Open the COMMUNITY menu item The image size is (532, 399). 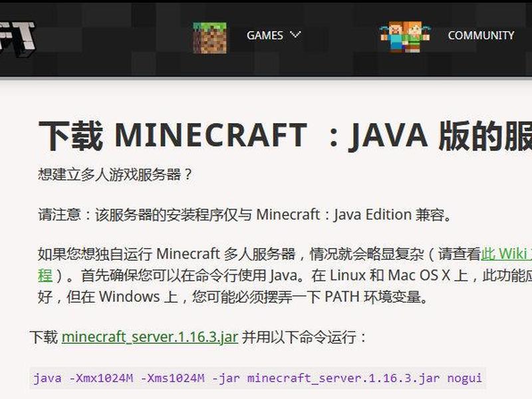481,35
